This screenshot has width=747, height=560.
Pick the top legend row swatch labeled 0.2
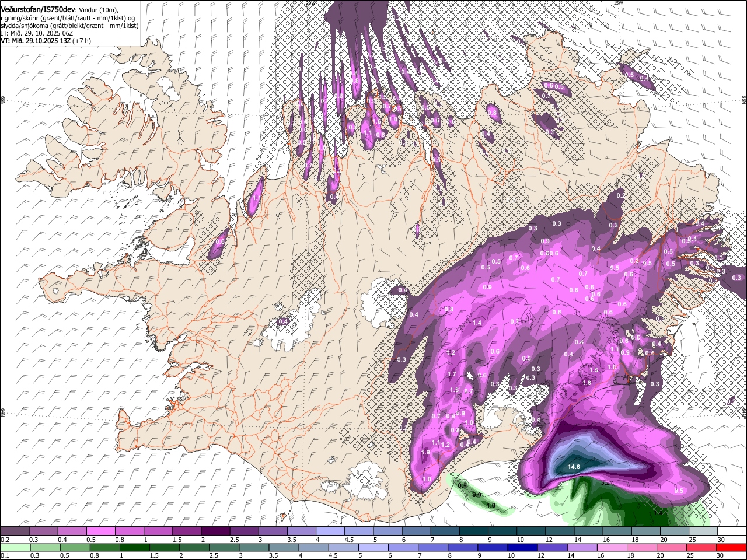[x=14, y=531]
